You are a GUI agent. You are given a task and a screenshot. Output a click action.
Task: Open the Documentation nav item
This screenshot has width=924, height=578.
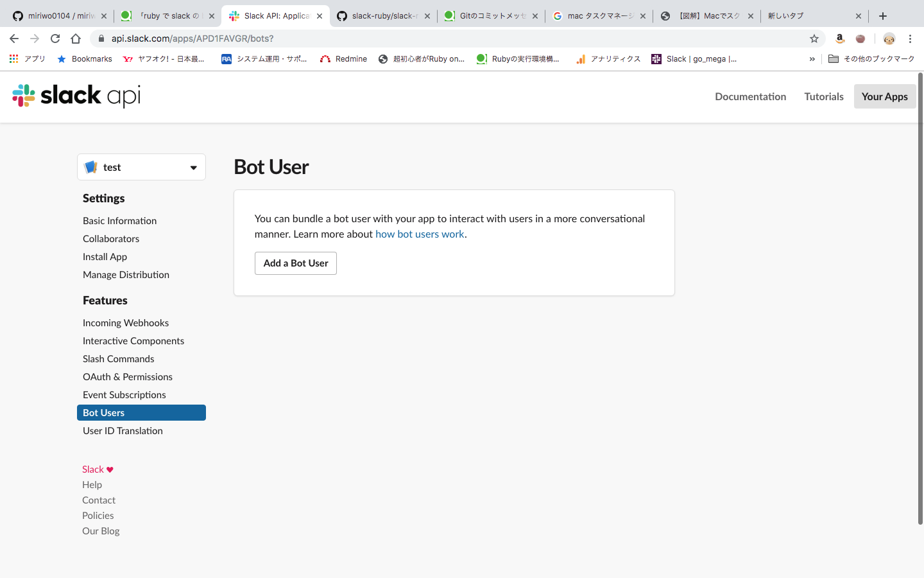click(x=751, y=96)
